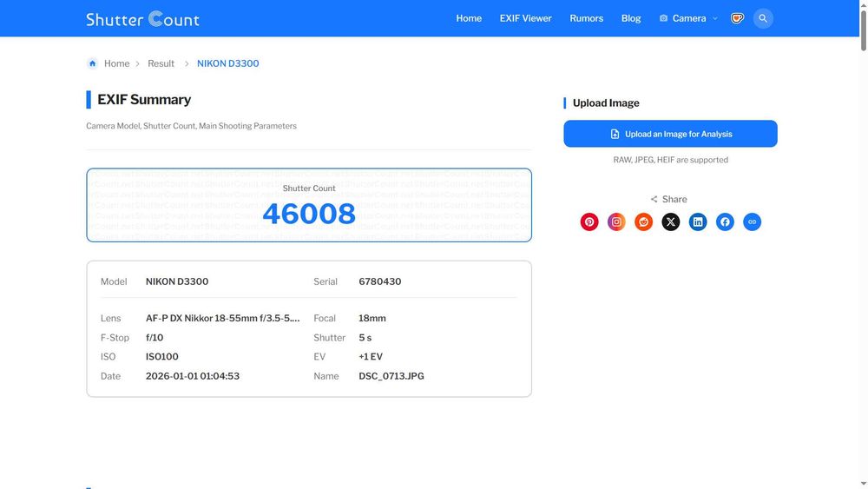The image size is (868, 489).
Task: Click the NIKON D3300 breadcrumb
Action: click(227, 63)
